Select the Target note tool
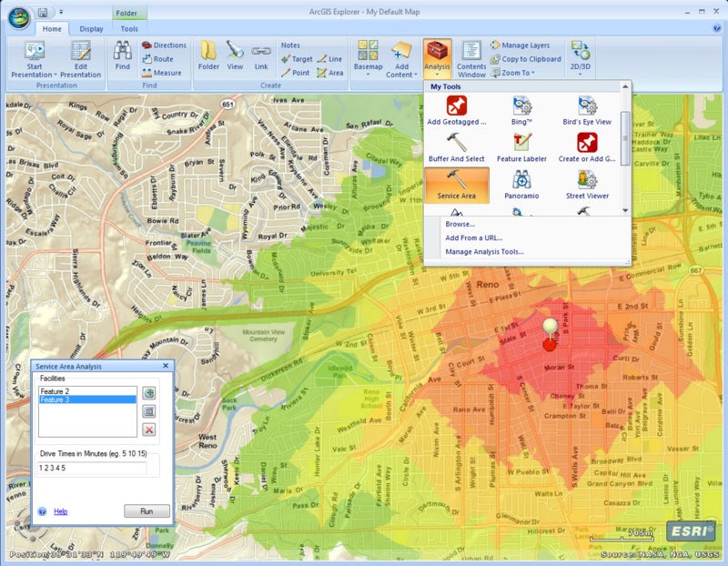Image resolution: width=728 pixels, height=566 pixels. point(297,59)
